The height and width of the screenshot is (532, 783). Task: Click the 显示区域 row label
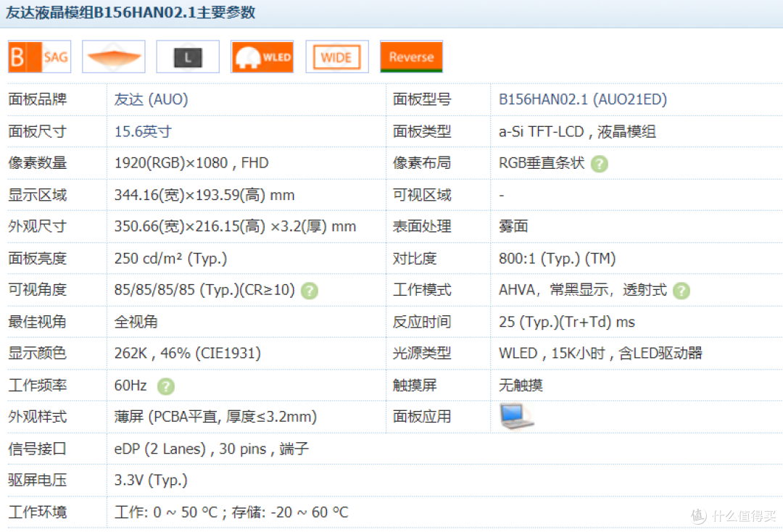click(38, 195)
